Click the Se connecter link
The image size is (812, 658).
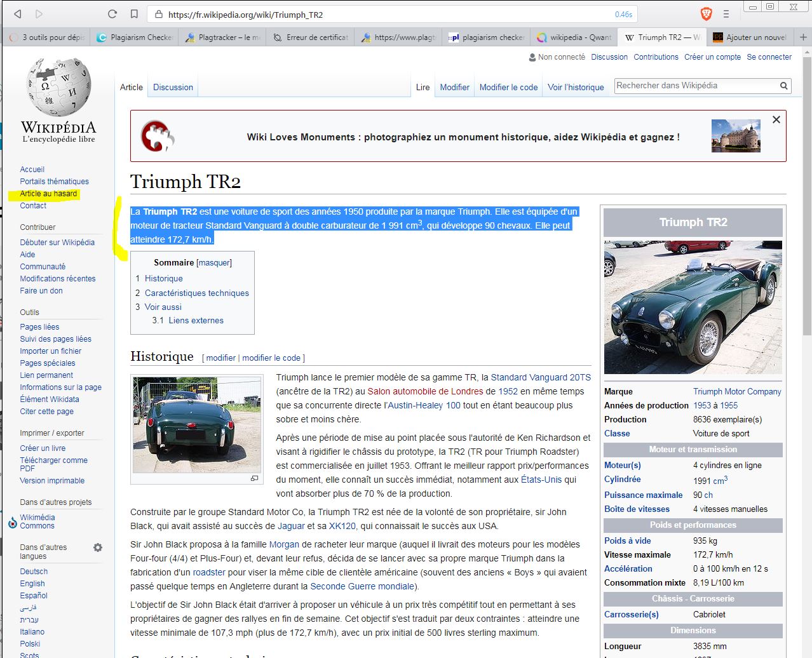(769, 57)
